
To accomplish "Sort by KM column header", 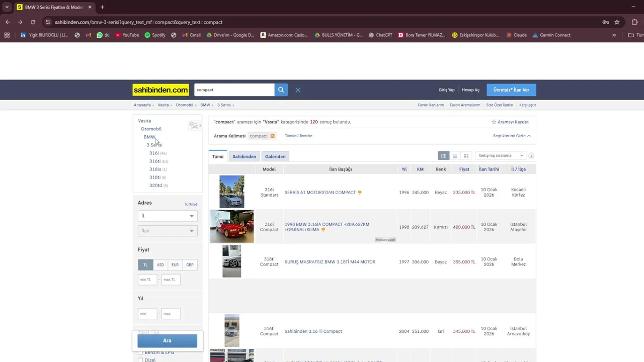I will [420, 169].
